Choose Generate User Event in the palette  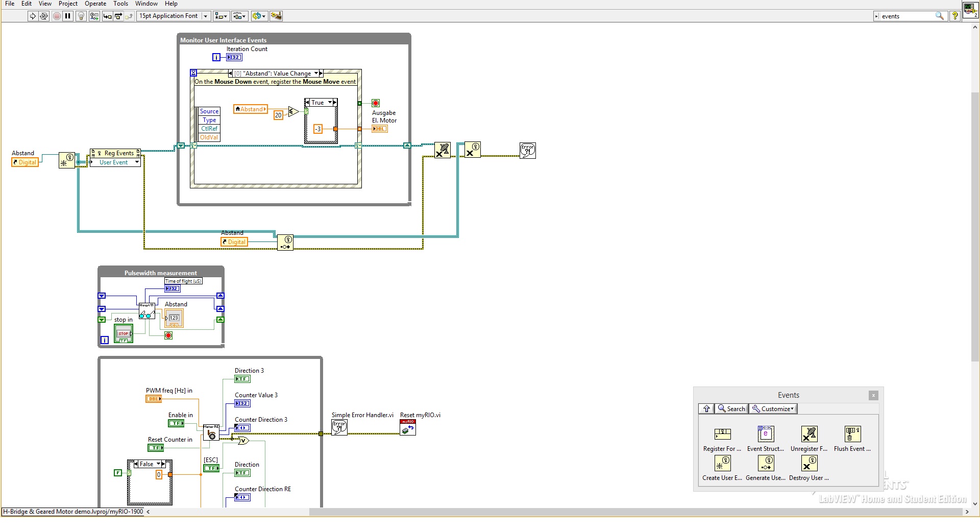[765, 464]
